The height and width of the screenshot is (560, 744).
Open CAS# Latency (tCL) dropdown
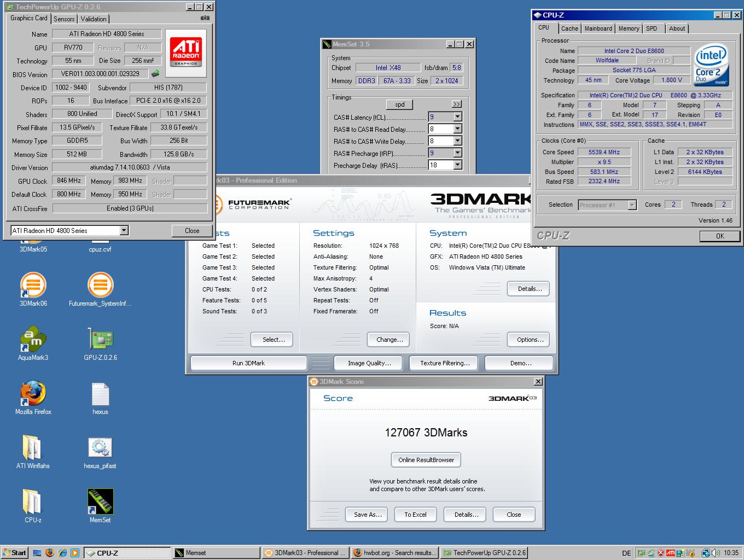tap(458, 117)
